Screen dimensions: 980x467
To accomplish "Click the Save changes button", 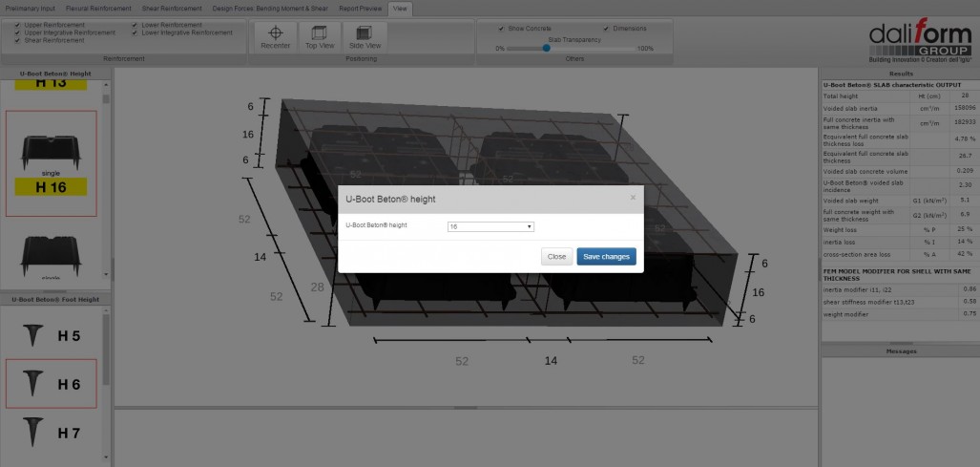I will (606, 257).
